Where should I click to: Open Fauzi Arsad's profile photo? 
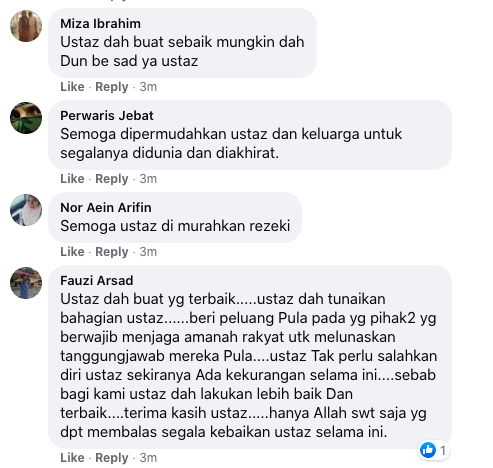[26, 283]
